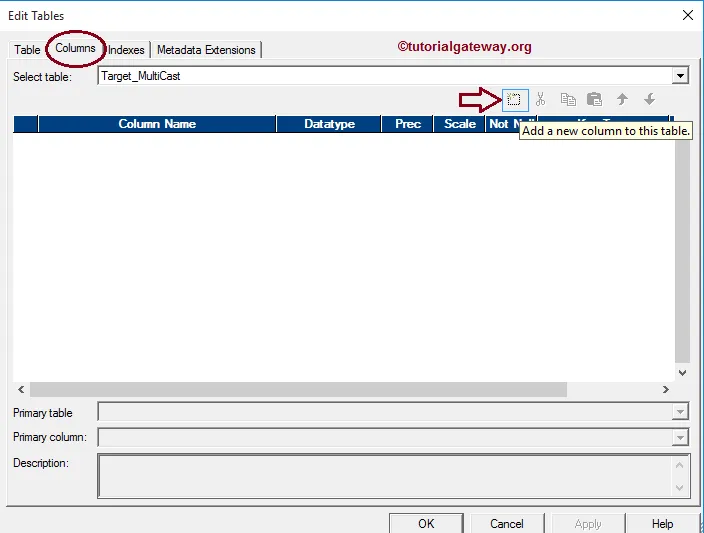The width and height of the screenshot is (704, 533).
Task: Click the Cancel button
Action: [507, 524]
